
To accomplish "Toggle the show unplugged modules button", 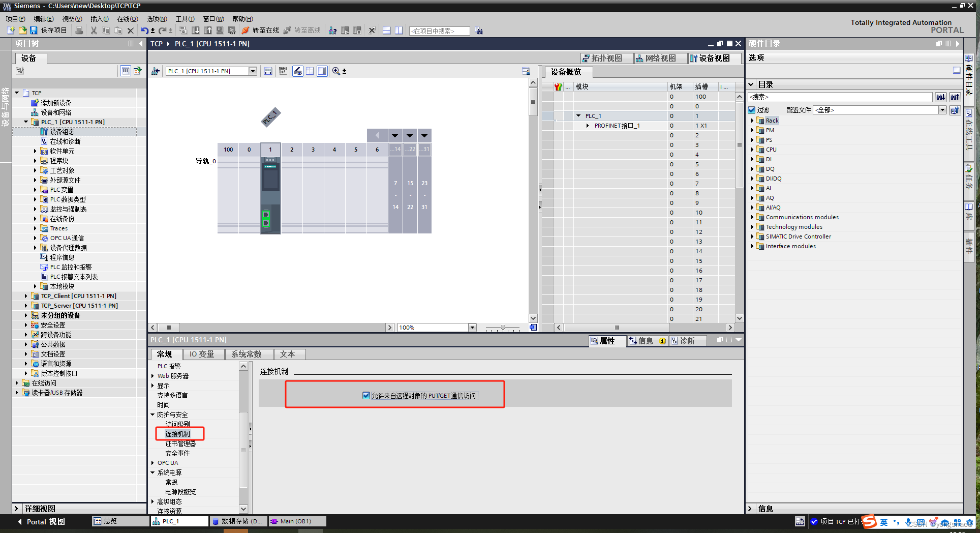I will coord(297,71).
